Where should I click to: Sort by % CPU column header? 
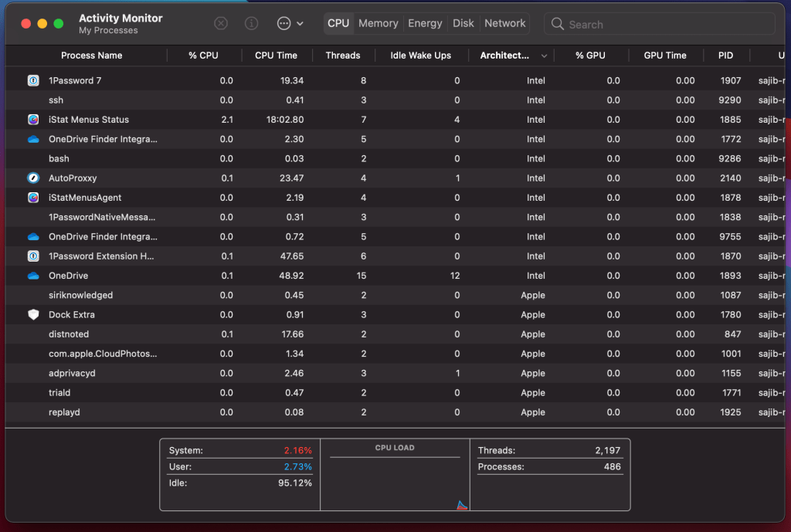tap(204, 56)
